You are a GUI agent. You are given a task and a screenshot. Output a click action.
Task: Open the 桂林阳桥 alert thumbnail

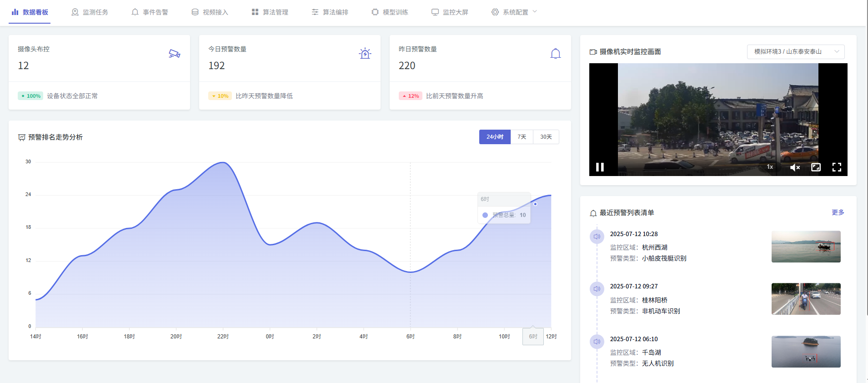tap(806, 299)
